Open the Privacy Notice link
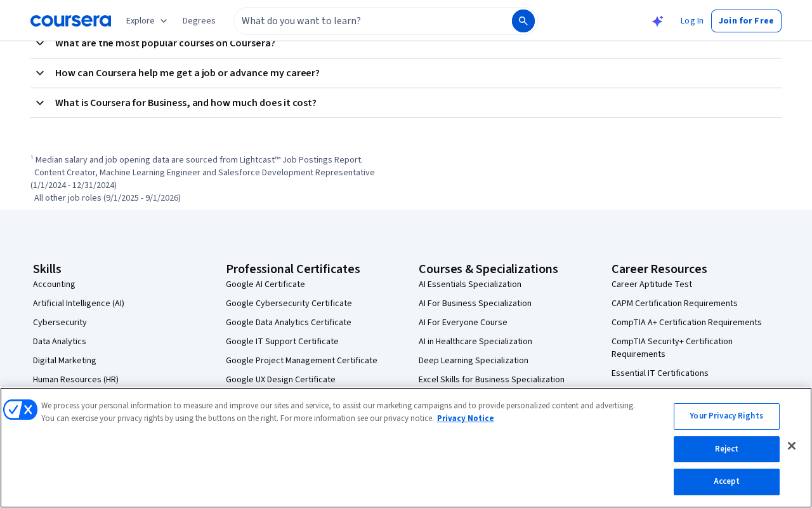 coord(465,418)
